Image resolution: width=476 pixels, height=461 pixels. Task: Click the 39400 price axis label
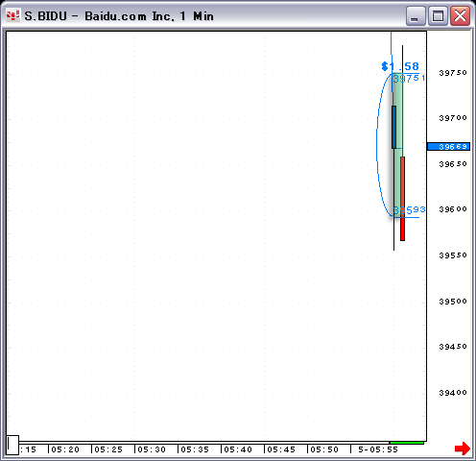coord(453,393)
